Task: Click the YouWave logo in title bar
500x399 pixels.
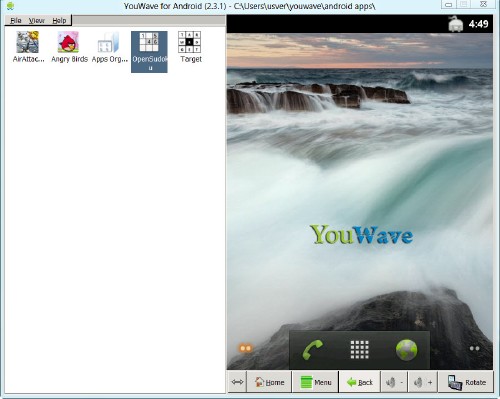Action: point(10,6)
